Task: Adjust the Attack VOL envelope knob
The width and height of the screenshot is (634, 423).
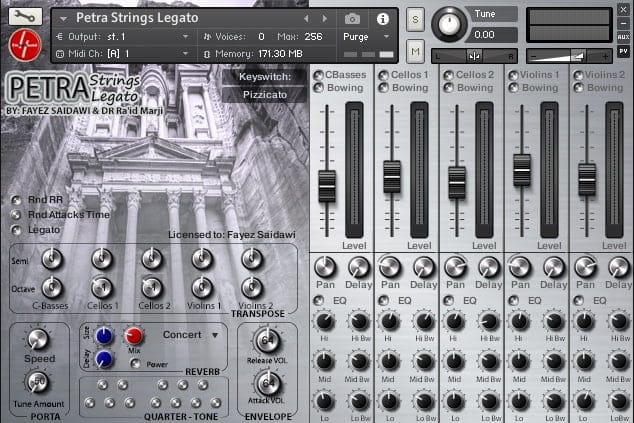Action: (267, 383)
